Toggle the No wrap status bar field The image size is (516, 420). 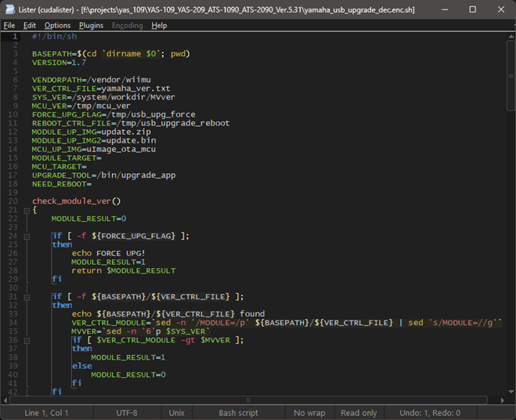[x=309, y=413]
